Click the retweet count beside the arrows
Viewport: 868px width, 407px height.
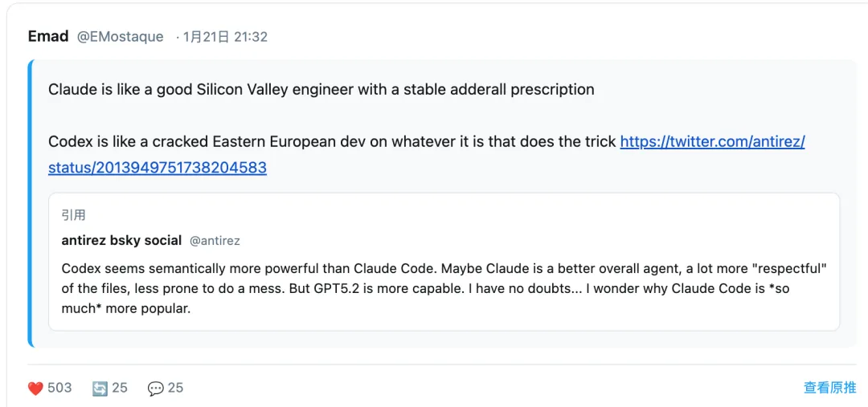point(120,388)
